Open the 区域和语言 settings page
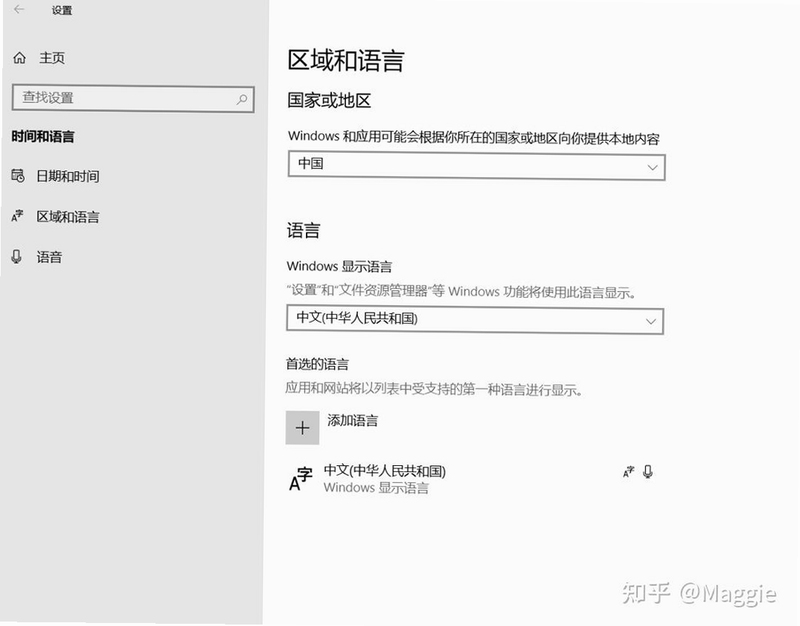The image size is (800, 626). tap(67, 216)
